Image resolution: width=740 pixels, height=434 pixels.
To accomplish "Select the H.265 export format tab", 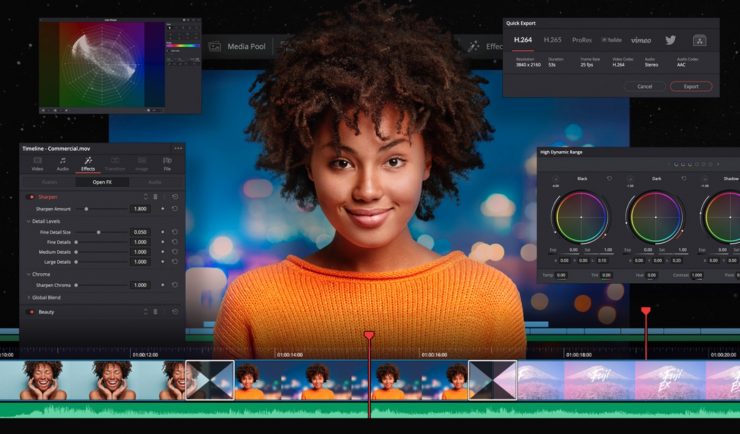I will (x=552, y=40).
